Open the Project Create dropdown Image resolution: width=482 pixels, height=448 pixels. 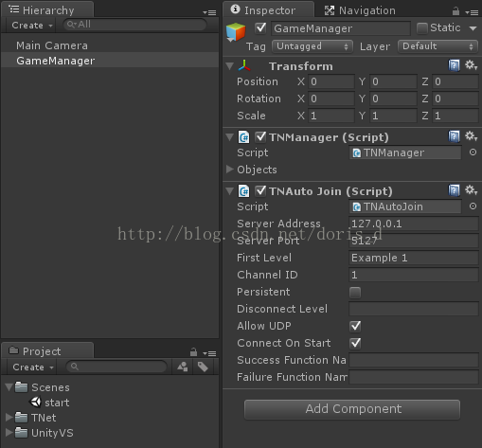(33, 367)
